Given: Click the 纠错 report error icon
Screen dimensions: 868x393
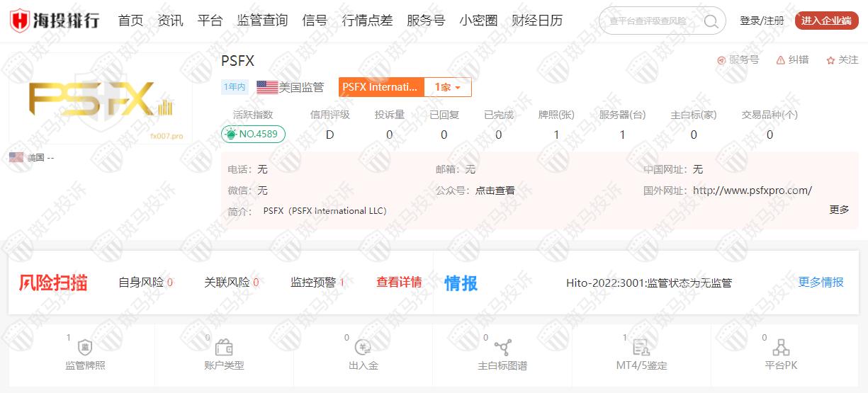Looking at the screenshot, I should (781, 60).
